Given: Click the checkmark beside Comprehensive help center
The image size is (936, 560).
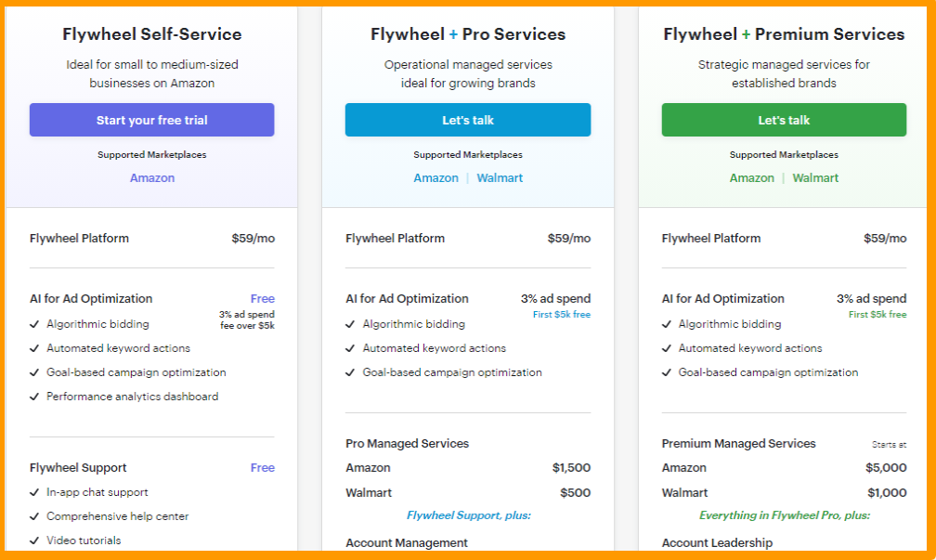Looking at the screenshot, I should (33, 516).
